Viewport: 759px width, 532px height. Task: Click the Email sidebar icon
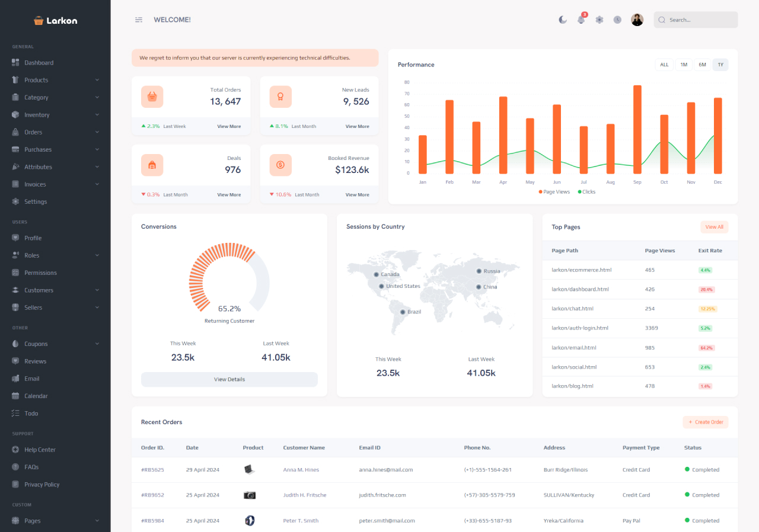tap(15, 379)
